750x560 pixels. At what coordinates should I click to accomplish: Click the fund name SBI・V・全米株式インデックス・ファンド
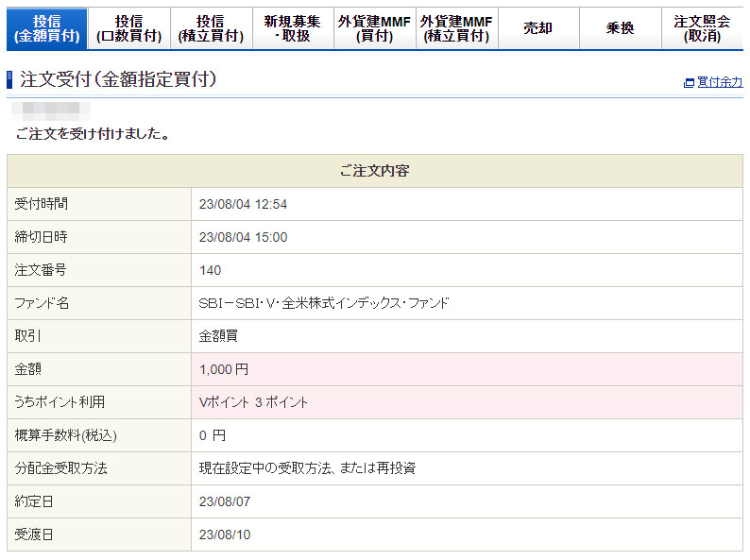[324, 303]
